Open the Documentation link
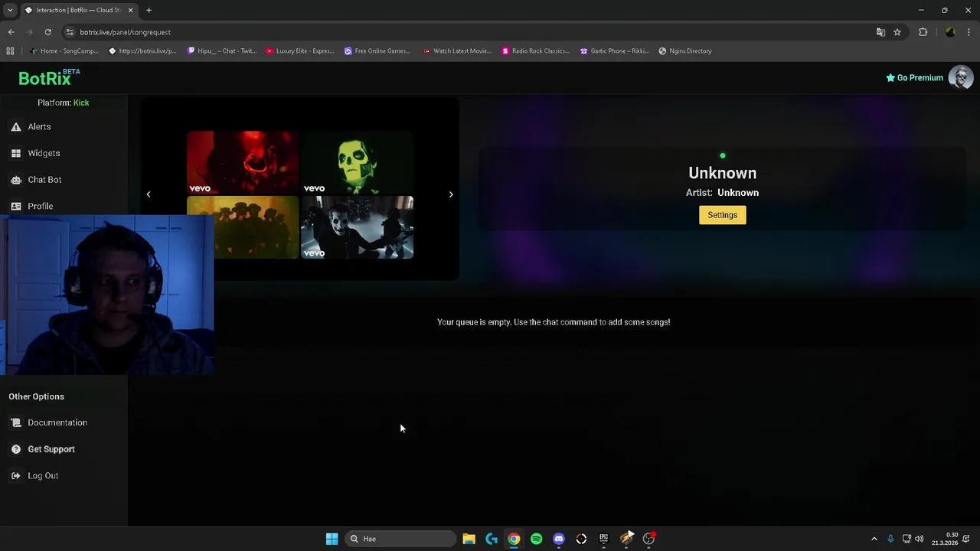Image resolution: width=980 pixels, height=551 pixels. pos(57,422)
